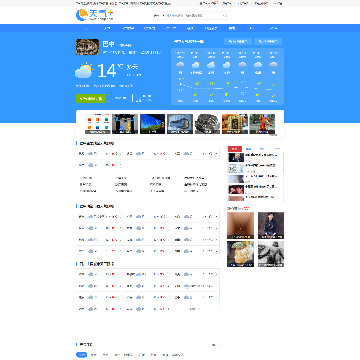Select the red active tab in sidebar news
This screenshot has height=360, width=360.
235,149
